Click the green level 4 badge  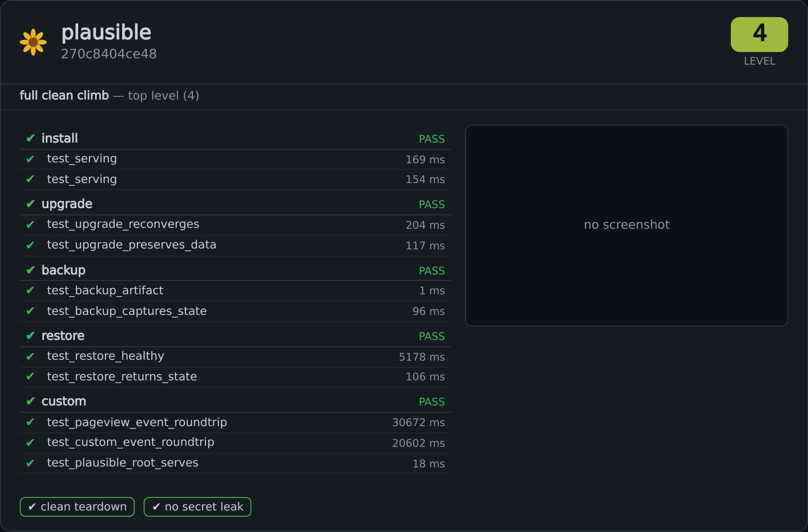(x=760, y=35)
